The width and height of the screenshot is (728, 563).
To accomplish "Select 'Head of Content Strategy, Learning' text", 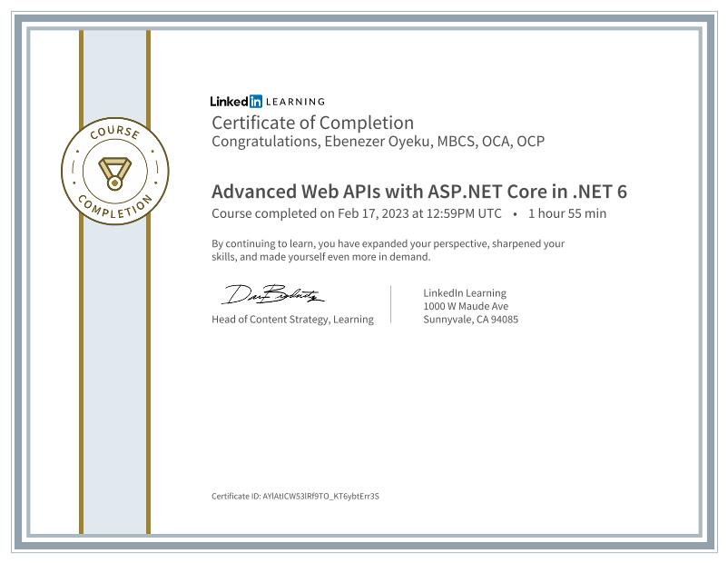I will point(292,320).
